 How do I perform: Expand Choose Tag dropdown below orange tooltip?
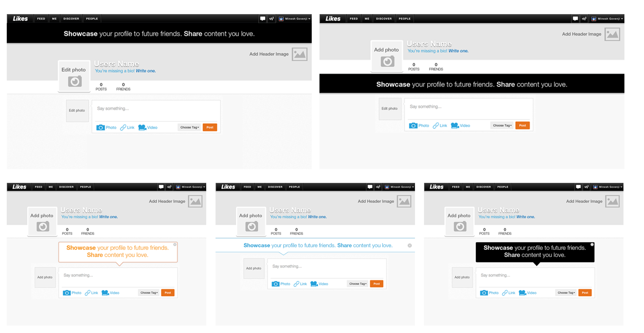click(149, 293)
